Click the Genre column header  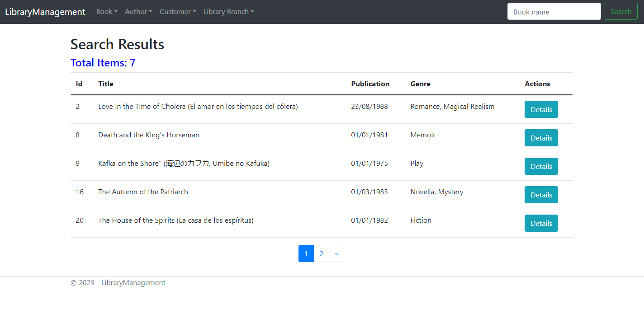pyautogui.click(x=420, y=84)
